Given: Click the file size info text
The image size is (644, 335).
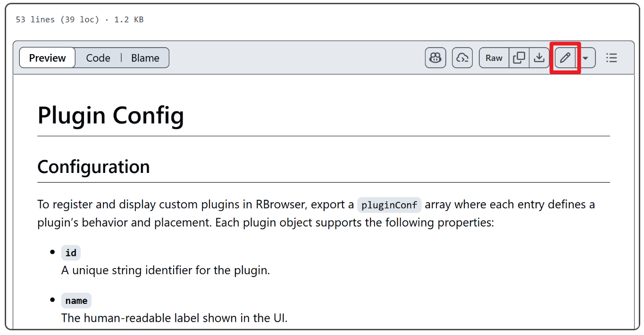Looking at the screenshot, I should click(79, 20).
